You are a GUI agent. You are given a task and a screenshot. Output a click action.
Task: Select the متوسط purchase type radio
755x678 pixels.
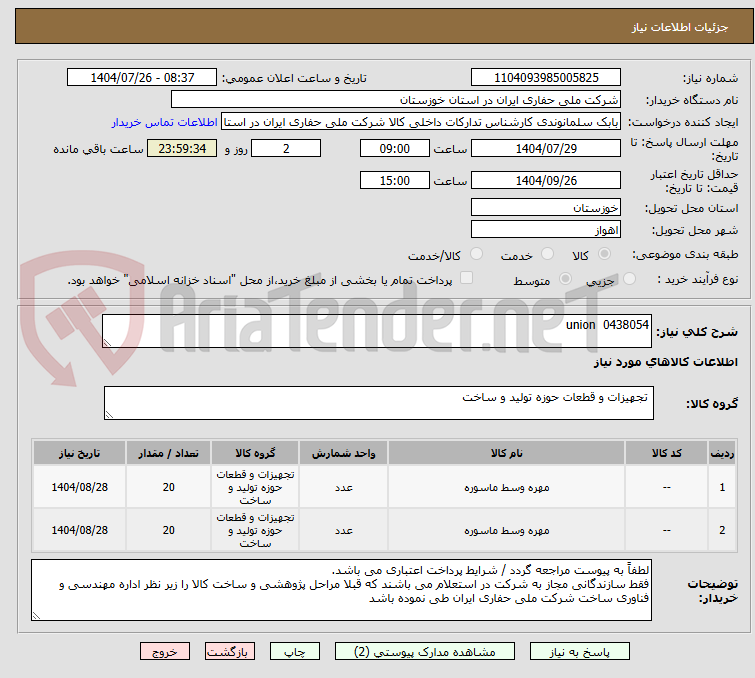pos(565,278)
